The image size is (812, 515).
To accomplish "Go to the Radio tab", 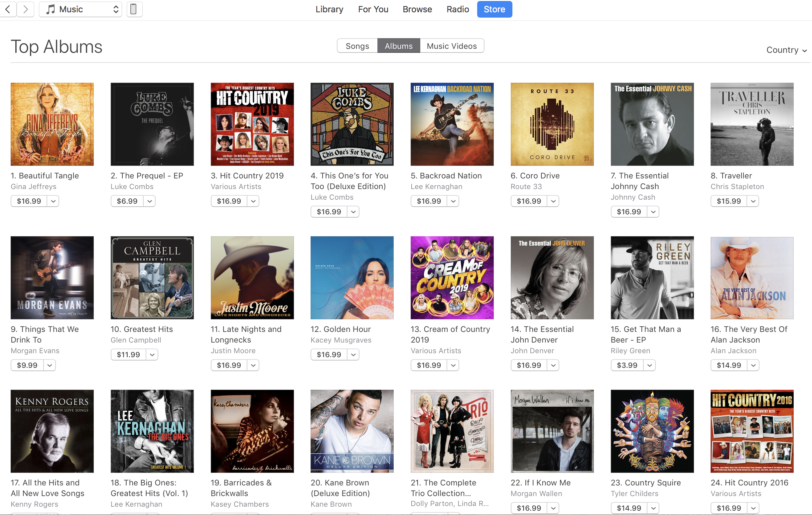I will pyautogui.click(x=458, y=9).
